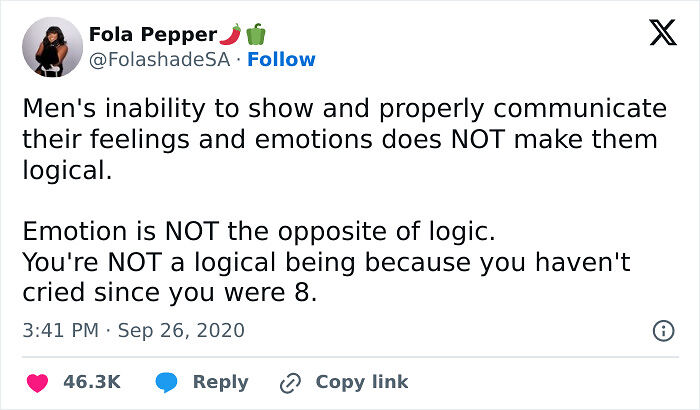The width and height of the screenshot is (700, 410).
Task: Select the Copy link text label
Action: click(362, 382)
